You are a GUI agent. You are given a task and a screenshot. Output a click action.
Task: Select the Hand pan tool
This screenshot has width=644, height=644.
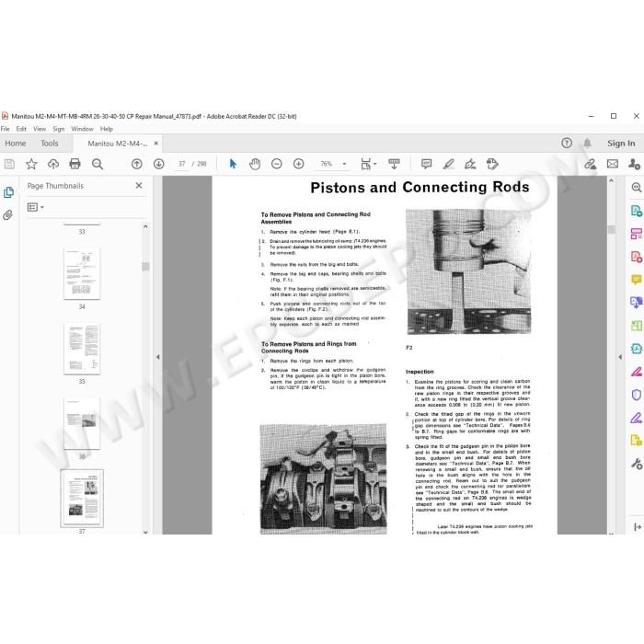(x=255, y=164)
